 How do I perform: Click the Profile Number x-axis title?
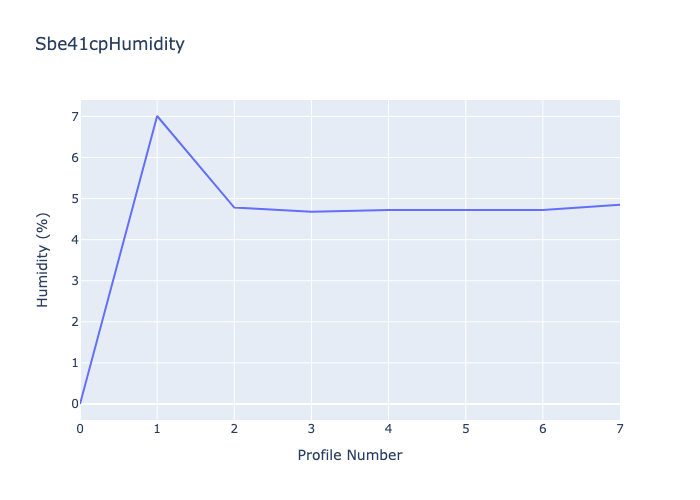tap(350, 455)
